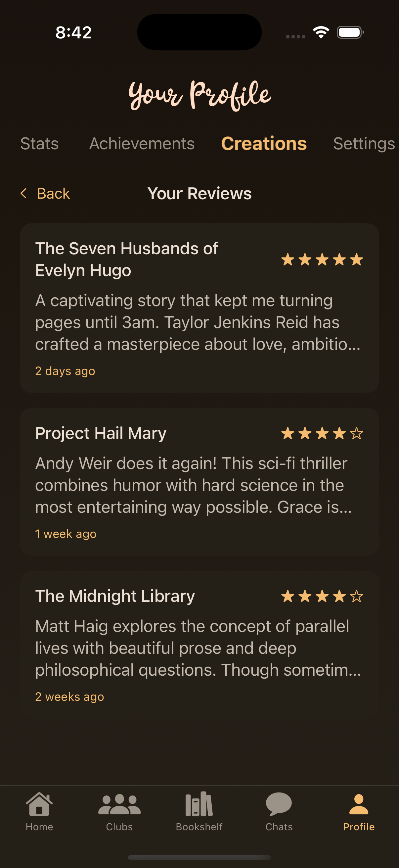Tap the Chats speech bubble icon
The image size is (399, 868).
tap(279, 804)
